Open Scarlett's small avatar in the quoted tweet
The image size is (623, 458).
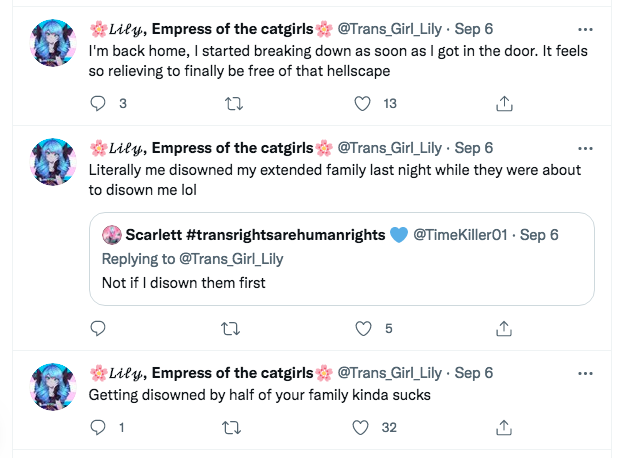tap(112, 235)
